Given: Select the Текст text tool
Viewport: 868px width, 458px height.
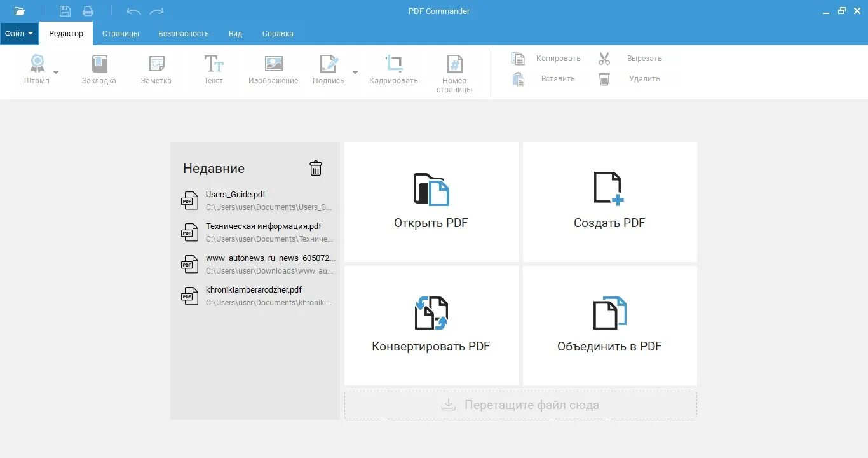Looking at the screenshot, I should 214,70.
